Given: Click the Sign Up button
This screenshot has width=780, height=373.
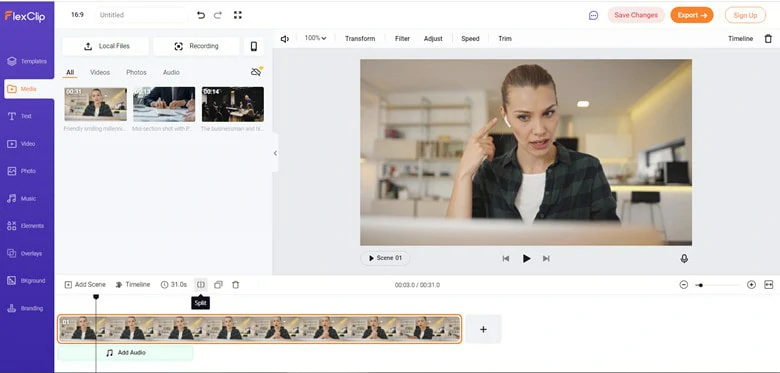Looking at the screenshot, I should tap(745, 15).
